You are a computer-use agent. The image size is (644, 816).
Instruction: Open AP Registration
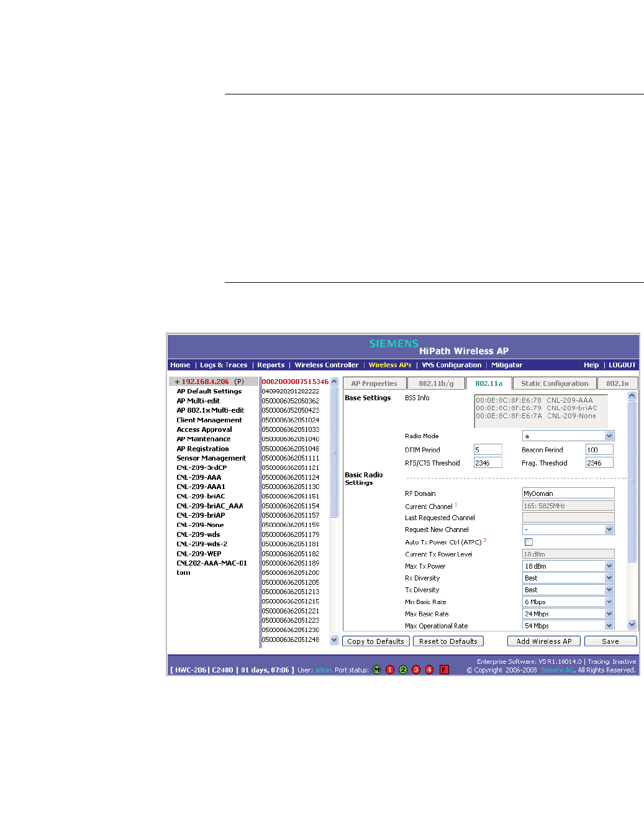click(202, 449)
